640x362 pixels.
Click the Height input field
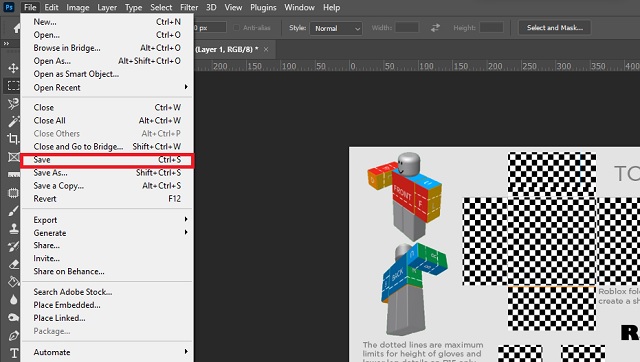click(491, 28)
